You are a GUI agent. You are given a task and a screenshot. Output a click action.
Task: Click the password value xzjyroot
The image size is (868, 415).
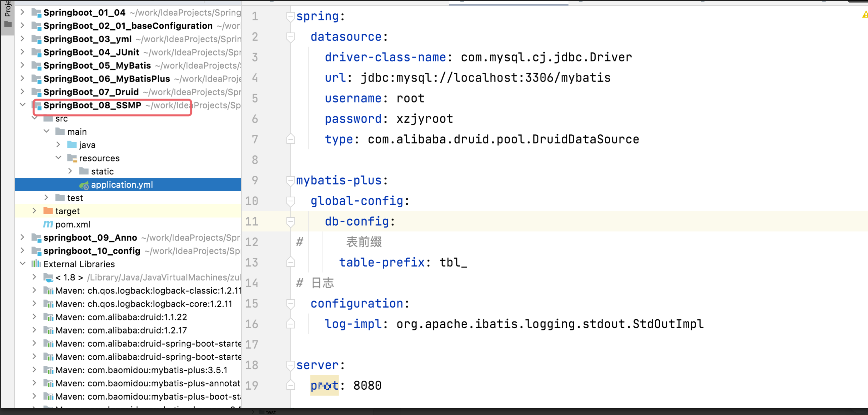coord(425,119)
